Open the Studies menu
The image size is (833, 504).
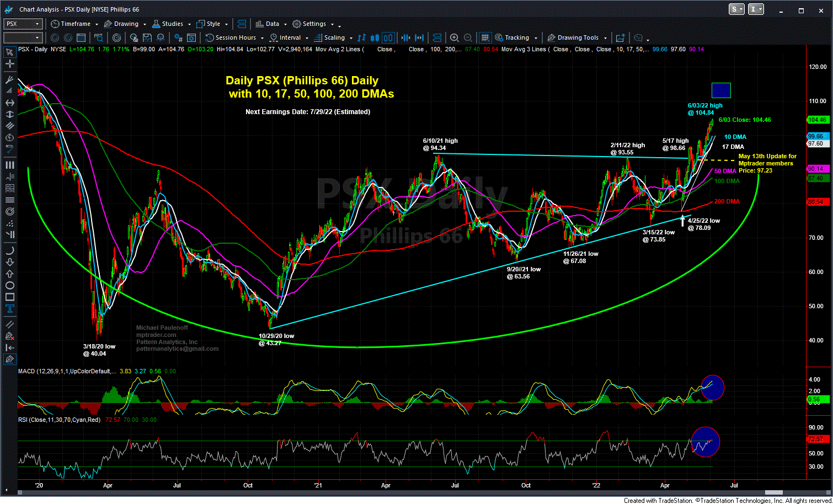172,24
